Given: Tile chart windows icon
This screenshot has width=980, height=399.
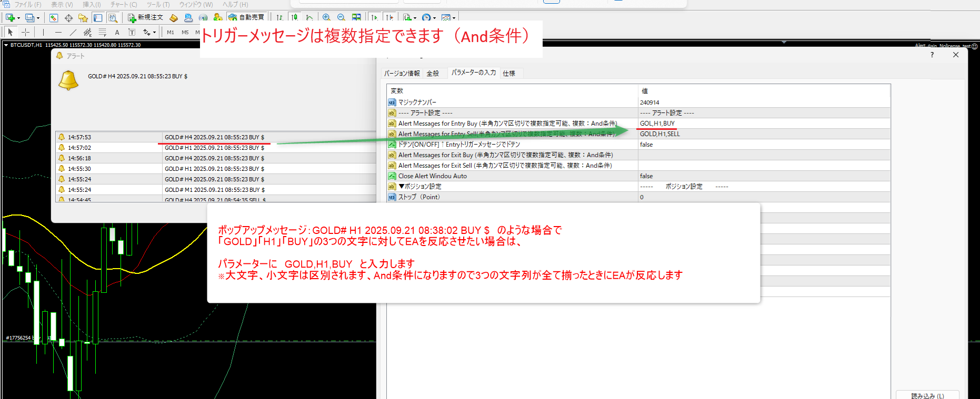Looking at the screenshot, I should [x=356, y=18].
